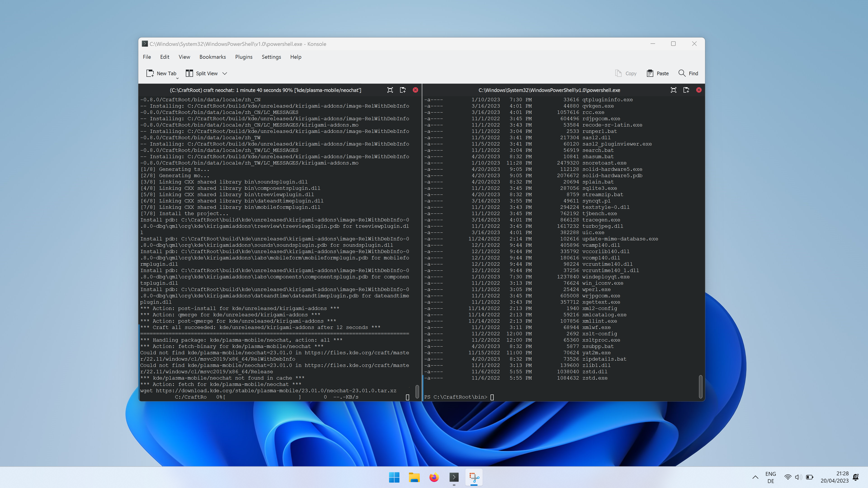Click the left pane scrollbar handle
This screenshot has width=868, height=488.
pos(417,392)
